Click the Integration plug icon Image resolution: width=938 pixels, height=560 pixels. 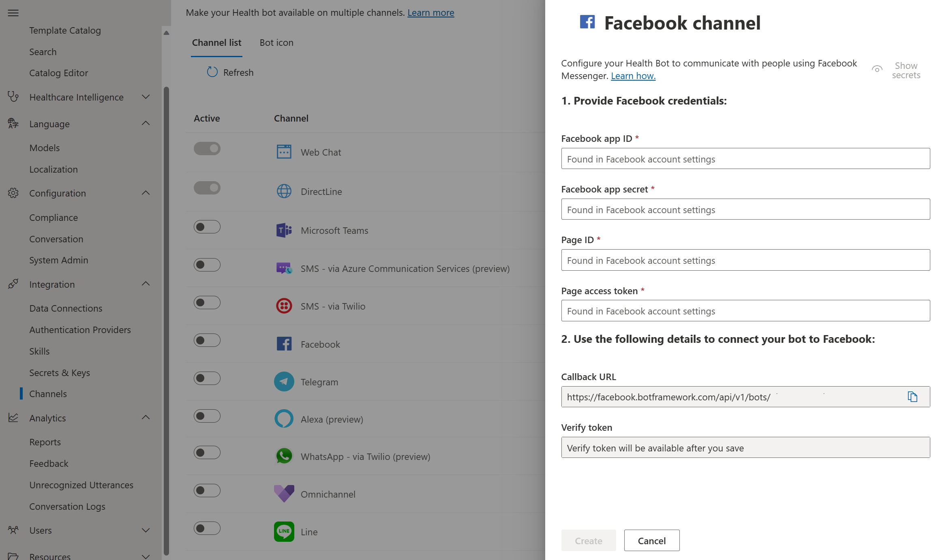click(13, 284)
